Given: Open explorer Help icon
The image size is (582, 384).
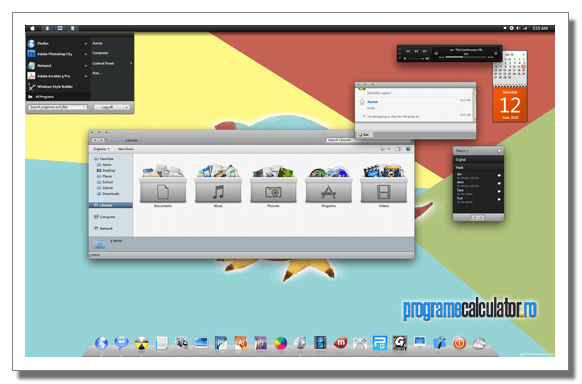Looking at the screenshot, I should (x=408, y=149).
